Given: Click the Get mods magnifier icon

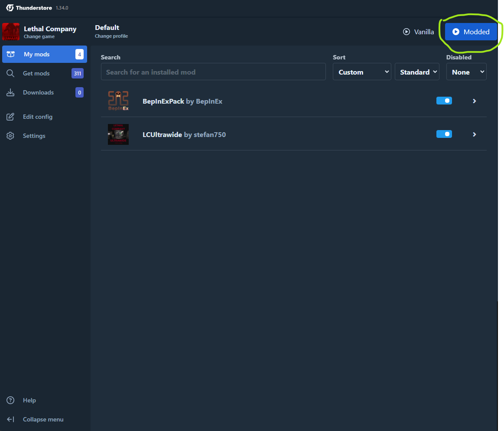Looking at the screenshot, I should 10,73.
